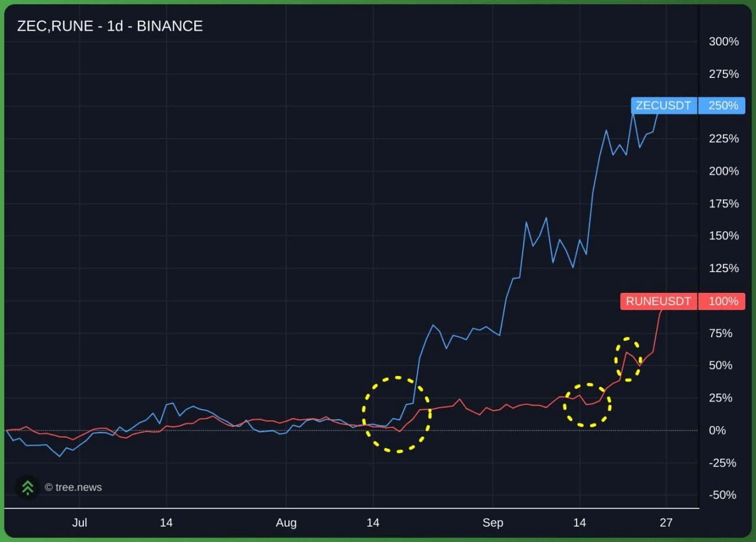Click the 14 date label between Jul and Aug
Viewport: 756px width, 542px height.
pyautogui.click(x=167, y=523)
